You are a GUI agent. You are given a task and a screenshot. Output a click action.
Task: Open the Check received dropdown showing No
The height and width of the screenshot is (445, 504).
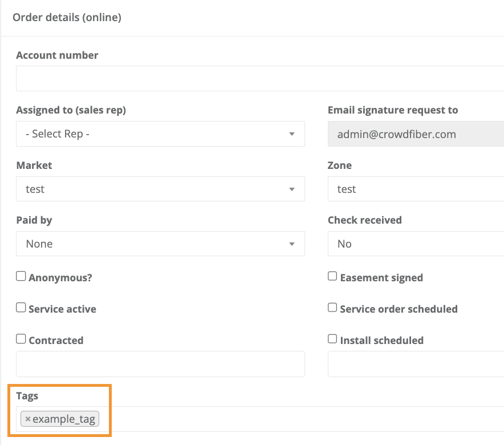pyautogui.click(x=415, y=244)
